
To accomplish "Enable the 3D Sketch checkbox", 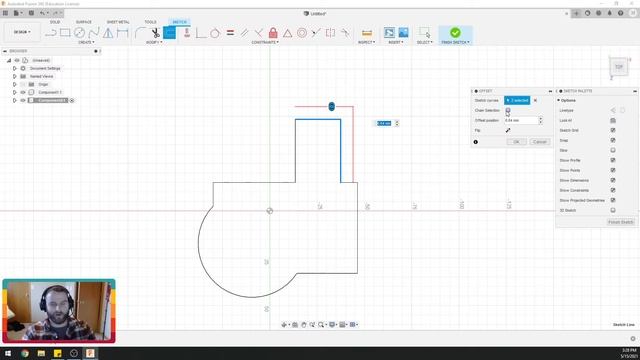I will coord(613,210).
